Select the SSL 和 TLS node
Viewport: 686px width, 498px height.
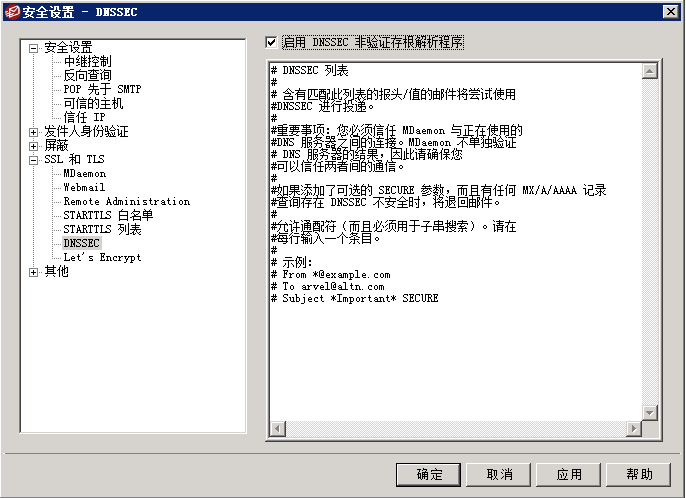[74, 159]
